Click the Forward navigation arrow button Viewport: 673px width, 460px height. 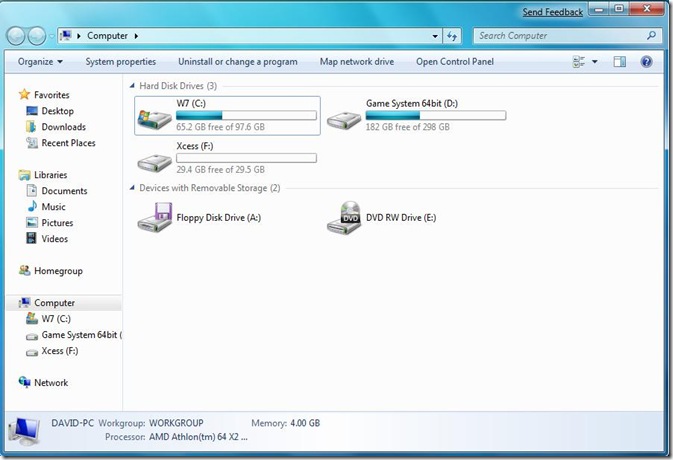[37, 36]
